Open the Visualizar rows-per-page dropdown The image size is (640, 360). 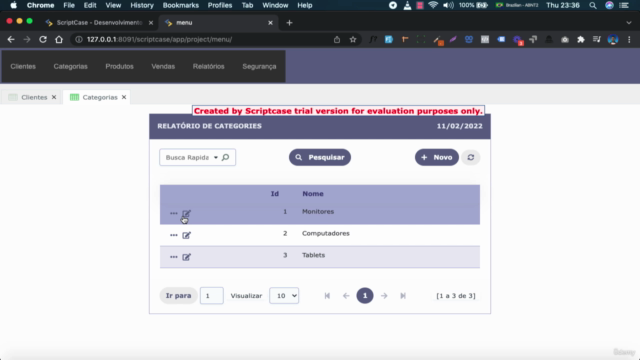(x=284, y=296)
